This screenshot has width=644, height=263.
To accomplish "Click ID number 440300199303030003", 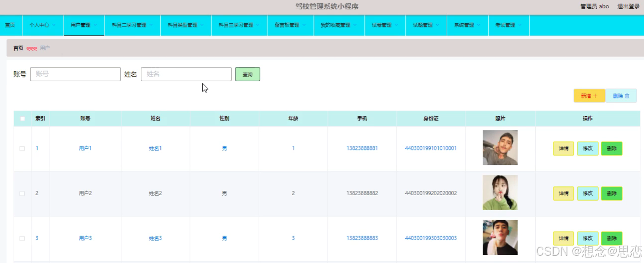I will pos(431,238).
